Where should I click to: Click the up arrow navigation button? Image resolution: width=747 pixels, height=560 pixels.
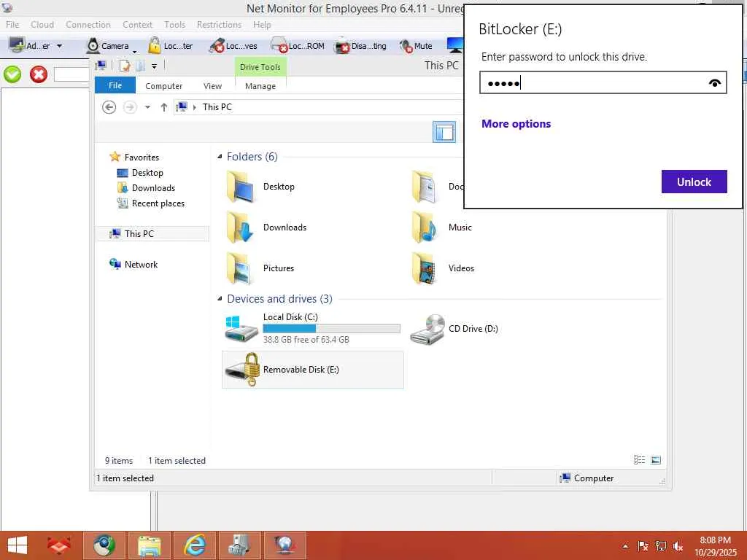coord(164,107)
